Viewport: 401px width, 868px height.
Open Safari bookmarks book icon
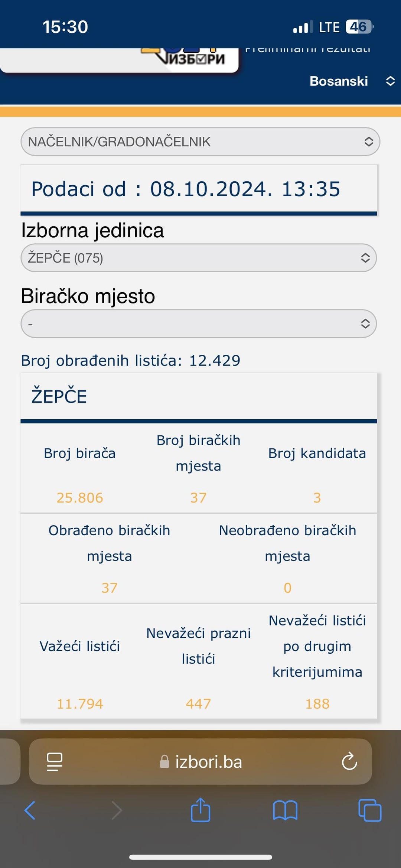285,810
